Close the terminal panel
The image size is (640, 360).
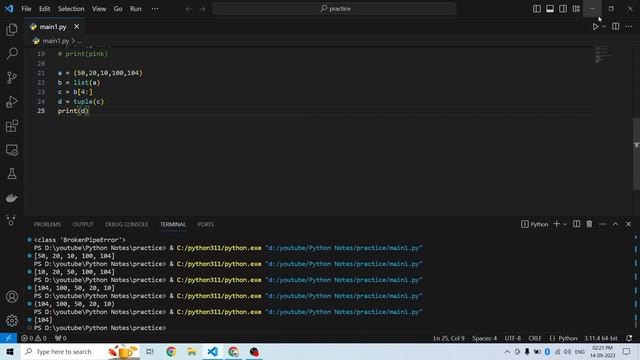click(628, 224)
